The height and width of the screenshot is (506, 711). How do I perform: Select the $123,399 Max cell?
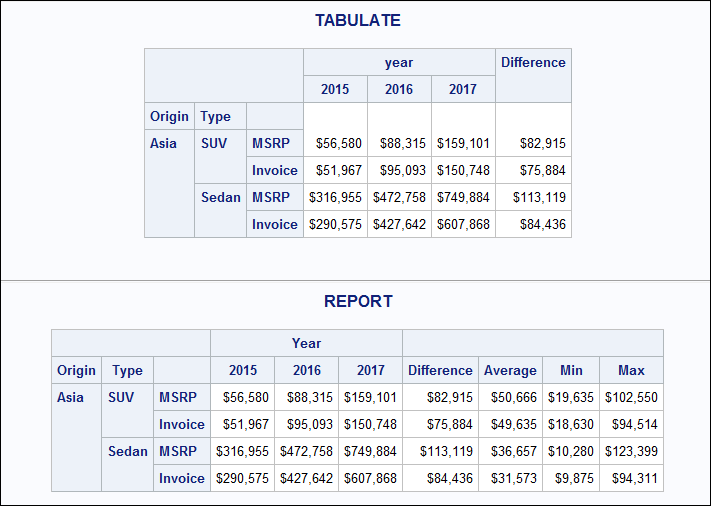pyautogui.click(x=631, y=451)
